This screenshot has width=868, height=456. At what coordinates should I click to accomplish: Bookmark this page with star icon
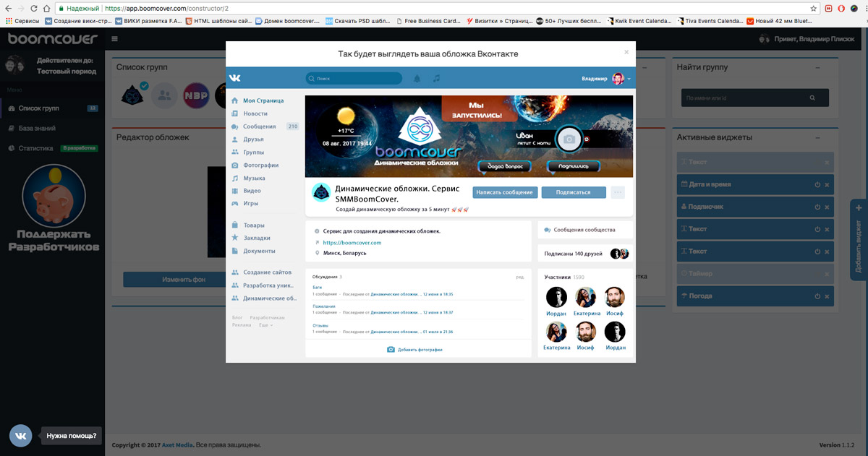click(814, 8)
